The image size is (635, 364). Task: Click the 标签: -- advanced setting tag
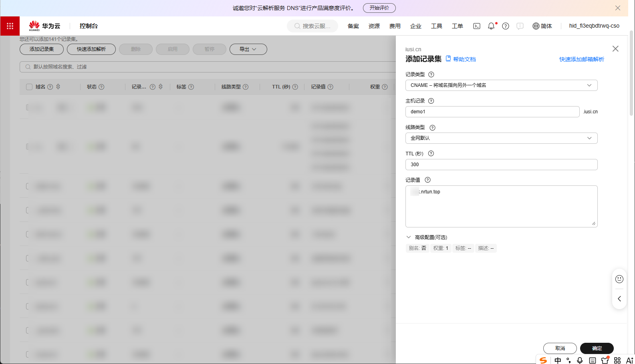click(x=463, y=248)
